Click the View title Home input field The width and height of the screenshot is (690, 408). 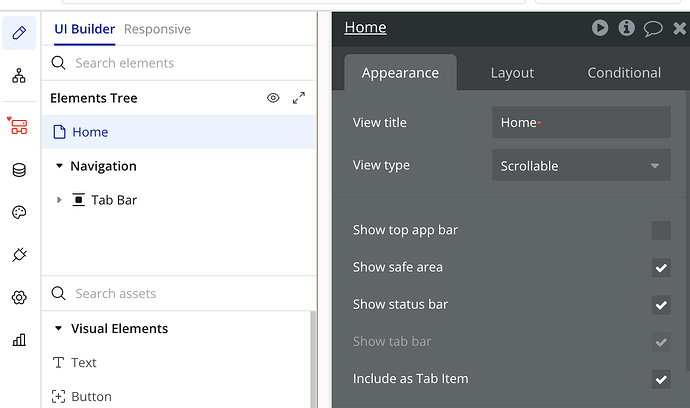(x=581, y=122)
